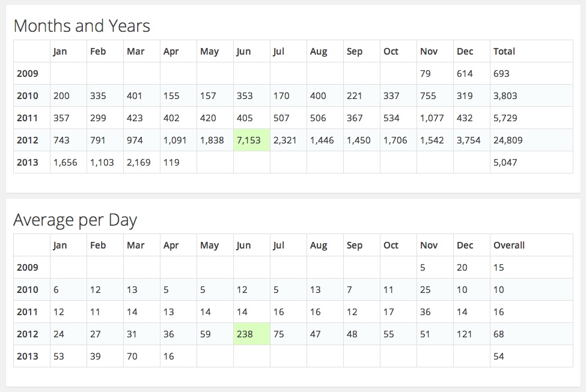Select the 70 March 2013 daily average
The height and width of the screenshot is (392, 586).
tap(132, 357)
